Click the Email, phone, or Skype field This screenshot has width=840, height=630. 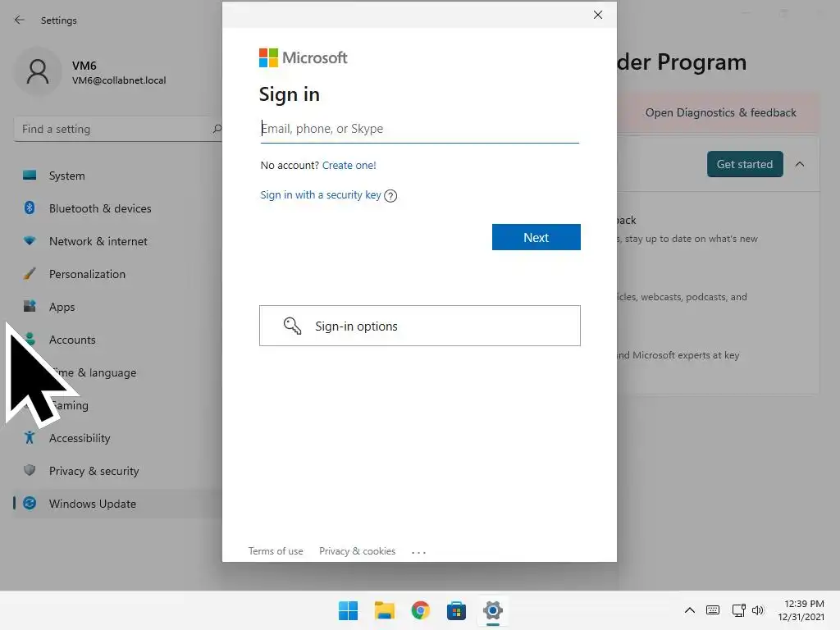point(419,129)
